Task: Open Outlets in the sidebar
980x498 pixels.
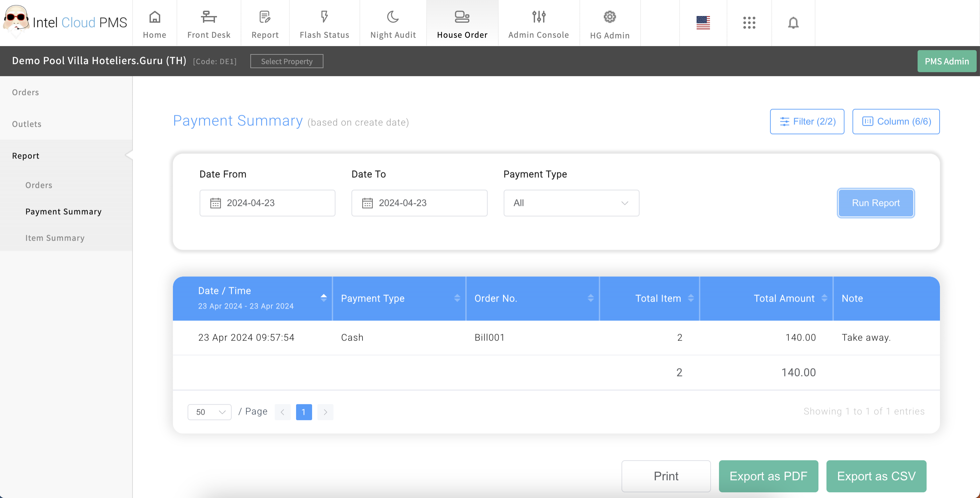Action: tap(27, 124)
